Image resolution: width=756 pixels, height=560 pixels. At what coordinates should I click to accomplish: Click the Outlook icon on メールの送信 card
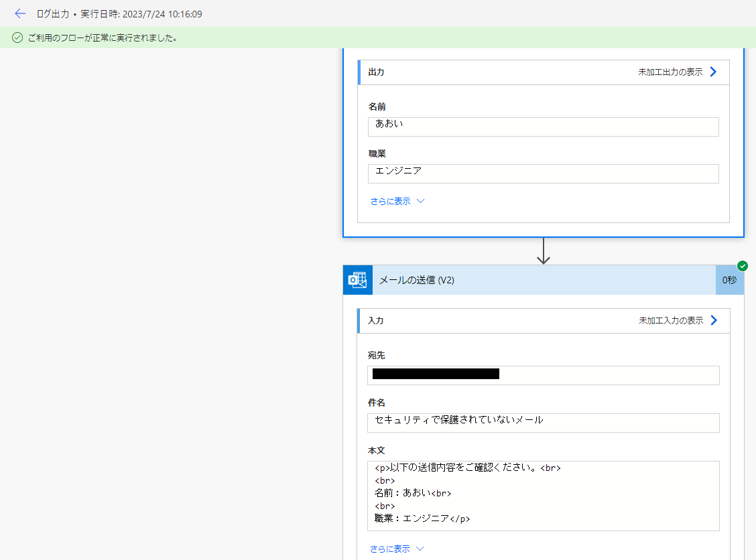coord(357,280)
